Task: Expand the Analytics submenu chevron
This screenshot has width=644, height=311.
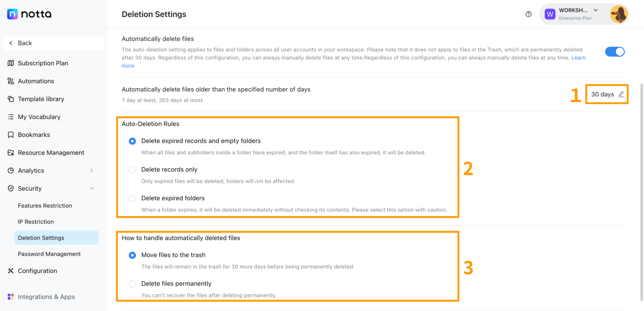Action: pyautogui.click(x=92, y=170)
